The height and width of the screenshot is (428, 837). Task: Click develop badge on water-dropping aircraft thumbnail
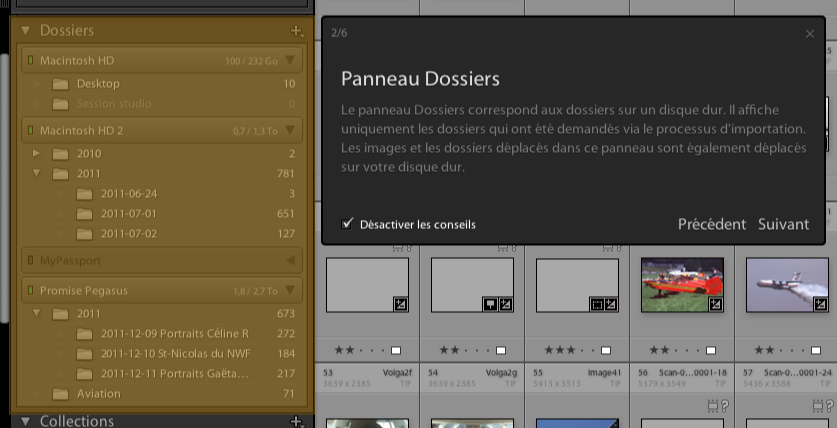pyautogui.click(x=821, y=304)
